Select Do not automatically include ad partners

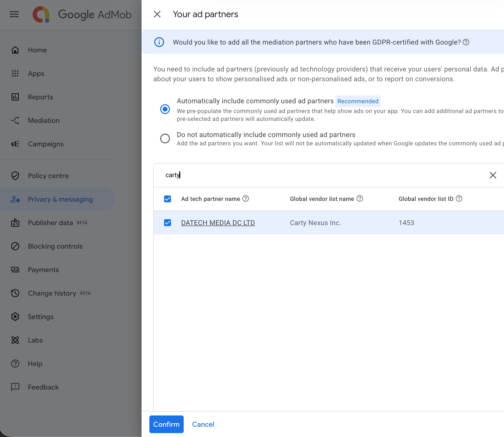coord(165,138)
